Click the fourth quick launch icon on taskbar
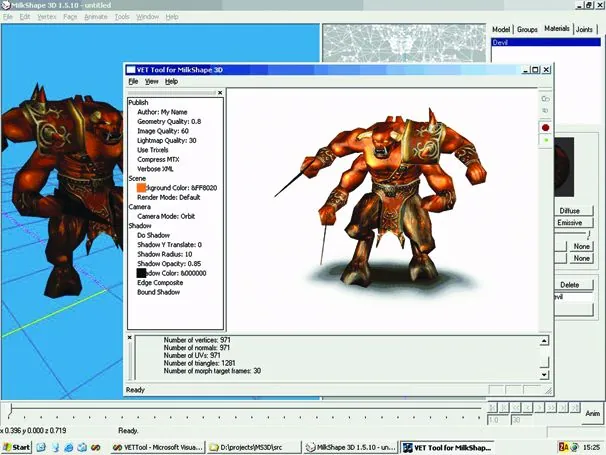The width and height of the screenshot is (606, 455). (82, 447)
